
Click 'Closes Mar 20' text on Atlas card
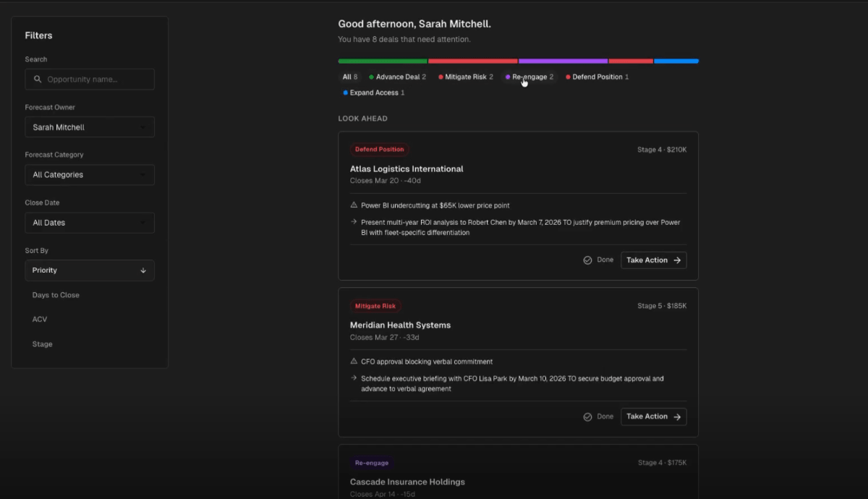click(374, 181)
